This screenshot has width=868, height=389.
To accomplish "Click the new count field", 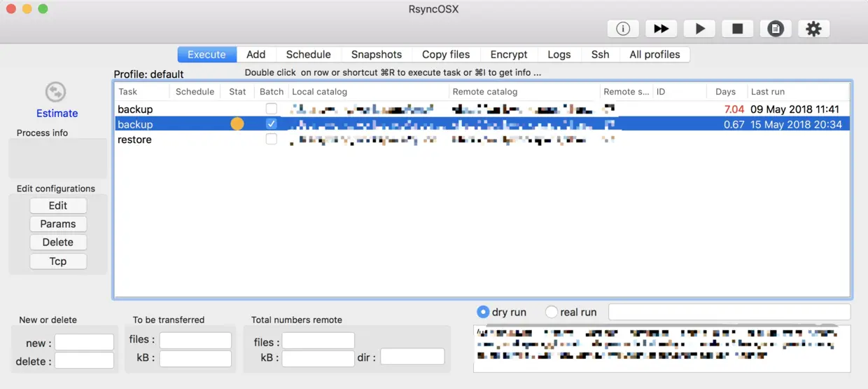I will click(84, 342).
